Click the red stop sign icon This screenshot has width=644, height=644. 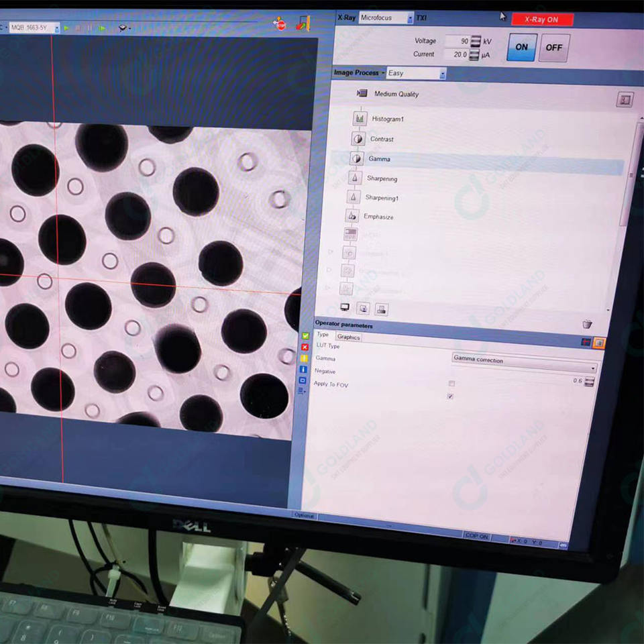point(280,24)
